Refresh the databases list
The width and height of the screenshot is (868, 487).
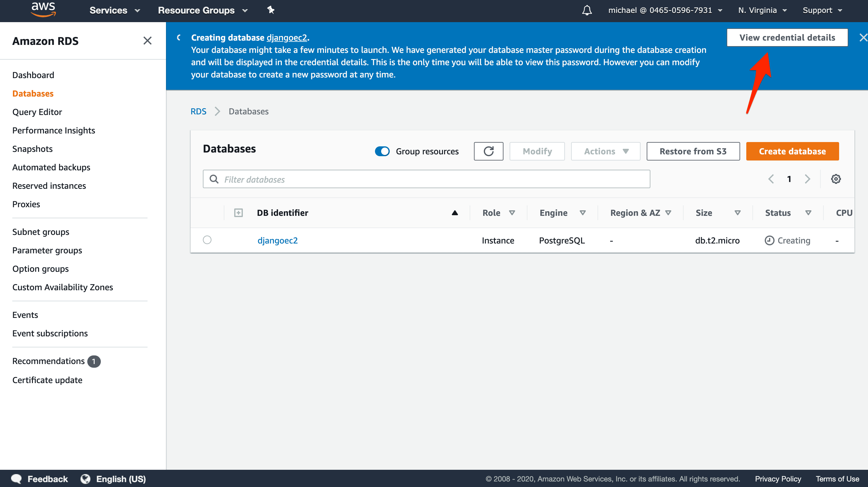(488, 151)
